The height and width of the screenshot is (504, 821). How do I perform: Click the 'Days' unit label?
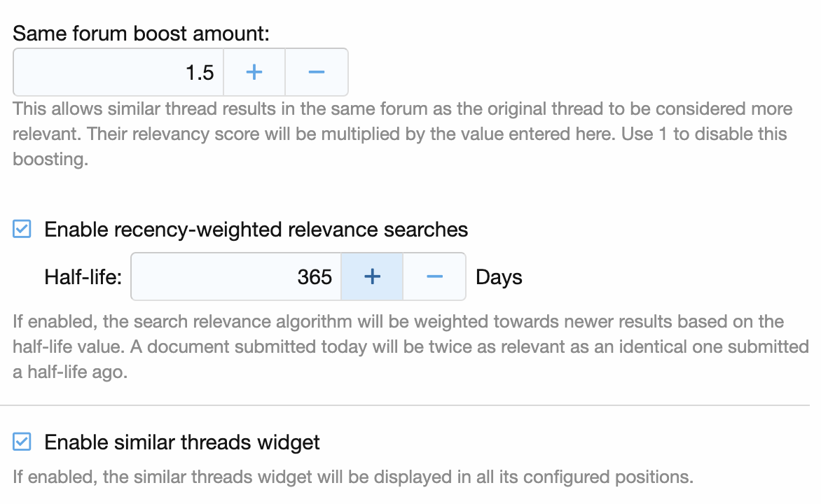point(499,277)
